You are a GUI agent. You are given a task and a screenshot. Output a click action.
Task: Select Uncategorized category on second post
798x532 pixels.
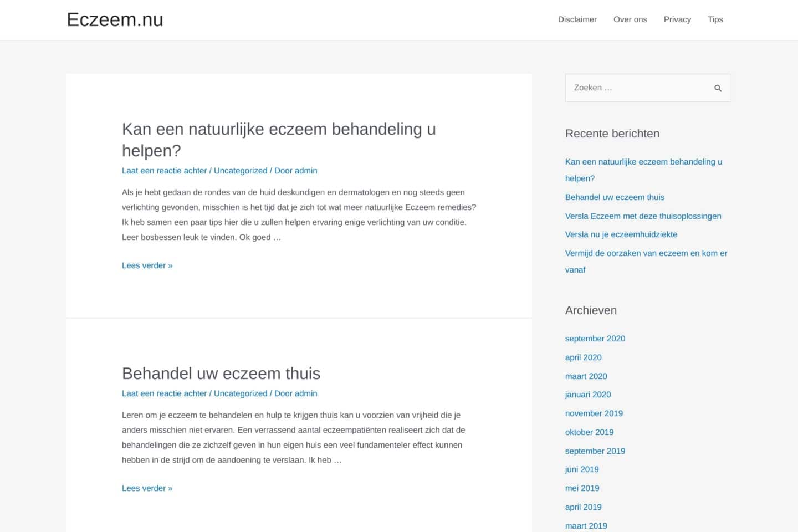tap(241, 393)
